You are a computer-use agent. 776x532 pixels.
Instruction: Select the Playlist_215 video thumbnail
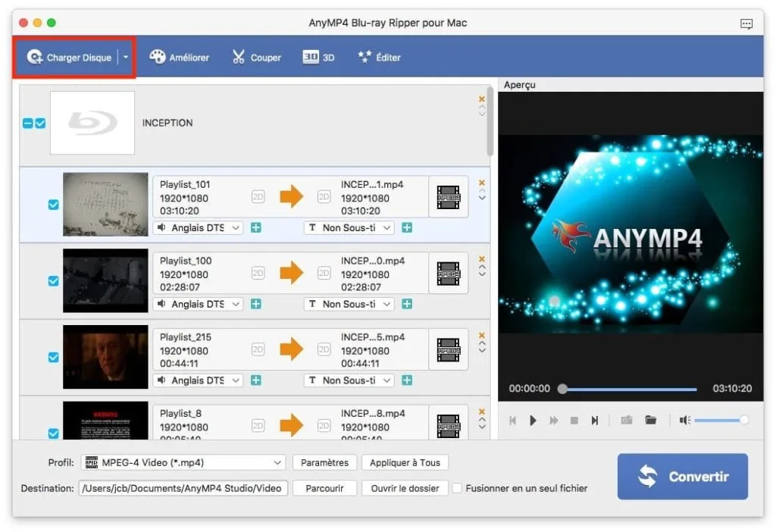(105, 357)
